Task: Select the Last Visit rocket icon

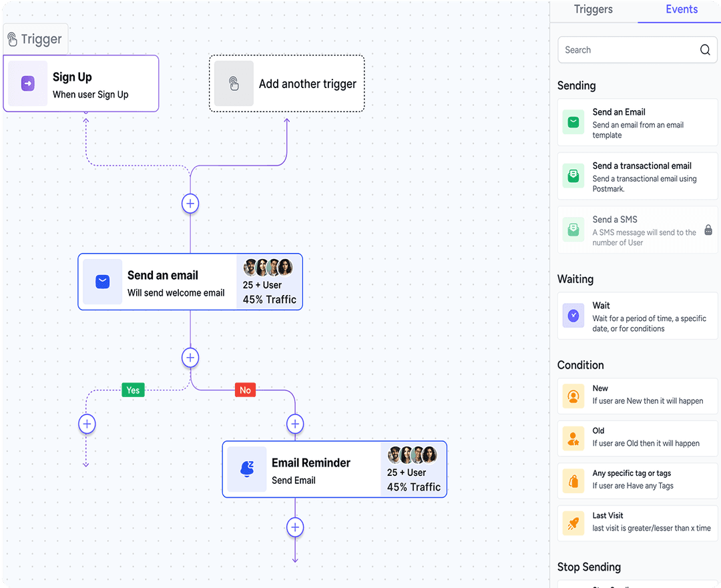Action: coord(573,523)
